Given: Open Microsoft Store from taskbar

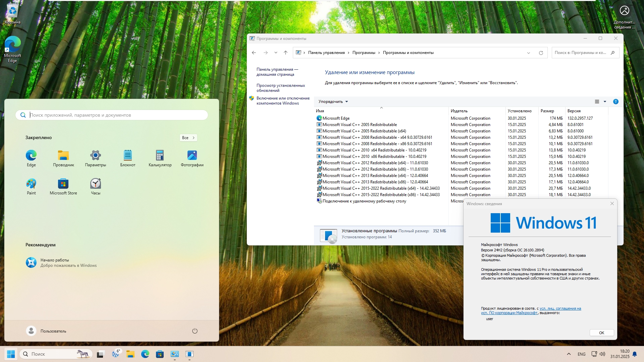Looking at the screenshot, I should click(160, 354).
